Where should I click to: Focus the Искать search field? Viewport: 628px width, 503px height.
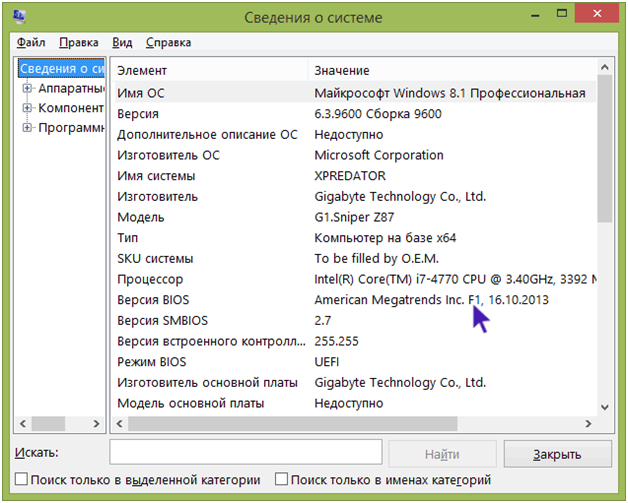(245, 454)
